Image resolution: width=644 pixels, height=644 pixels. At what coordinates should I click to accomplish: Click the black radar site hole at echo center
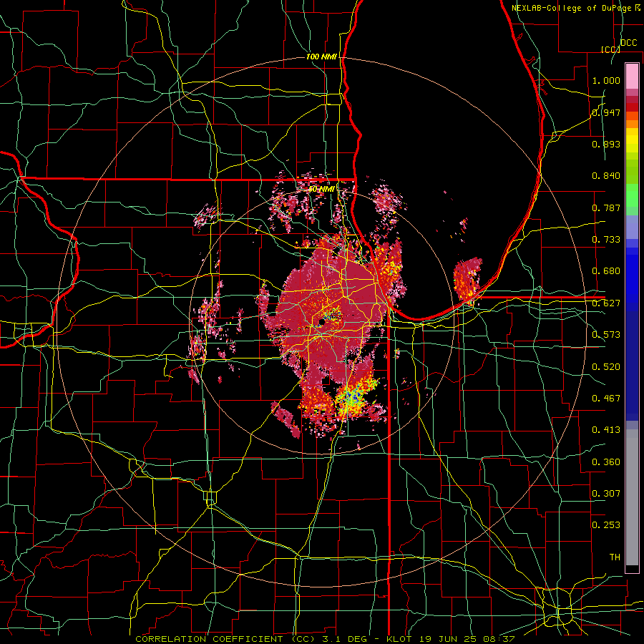[321, 323]
